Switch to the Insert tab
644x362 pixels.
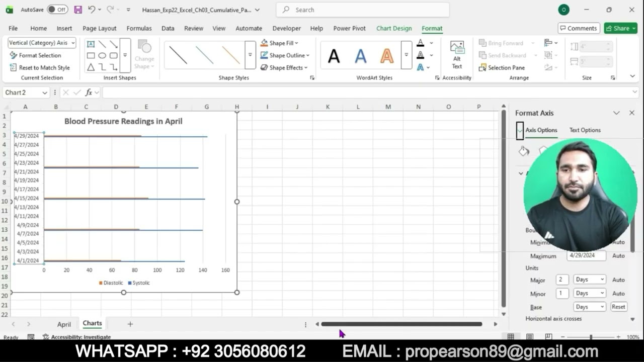64,28
